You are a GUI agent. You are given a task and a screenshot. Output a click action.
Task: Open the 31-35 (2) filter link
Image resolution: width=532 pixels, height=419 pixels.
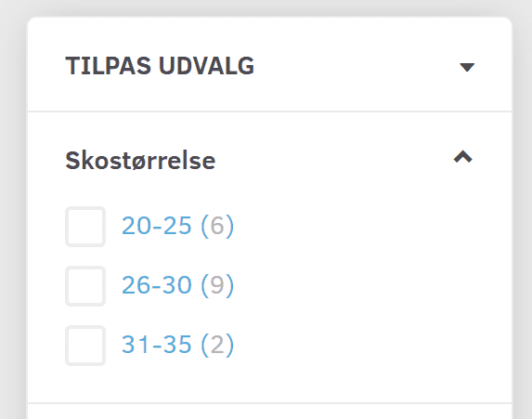(177, 345)
